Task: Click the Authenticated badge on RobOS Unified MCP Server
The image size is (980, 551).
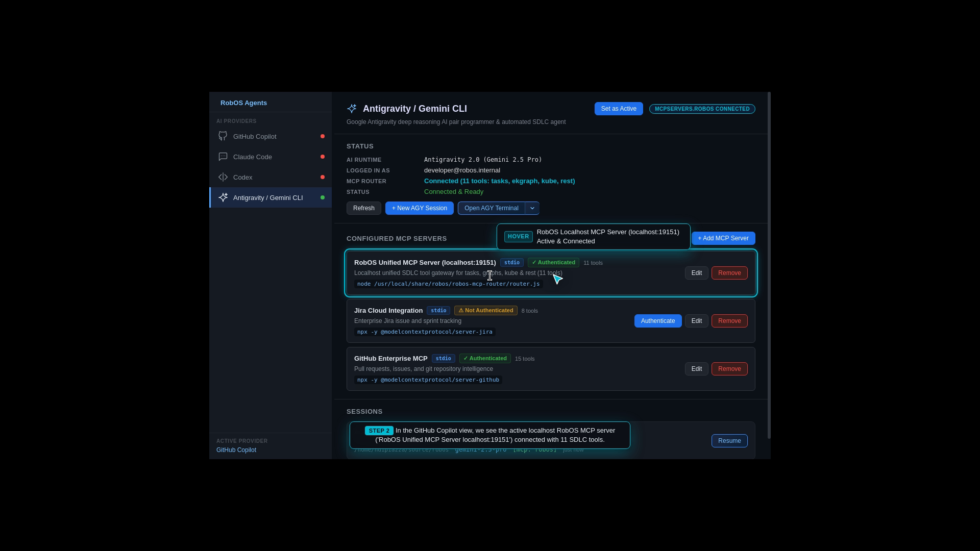Action: (x=553, y=263)
